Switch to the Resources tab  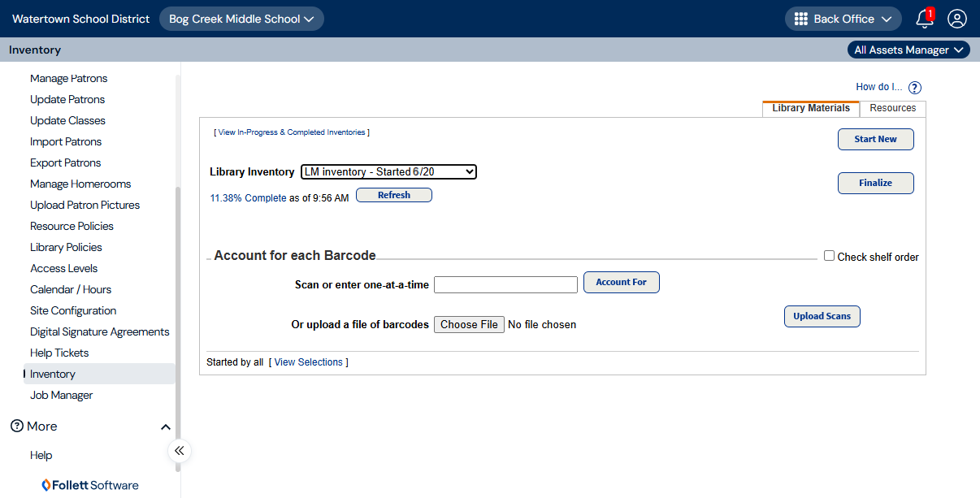pos(892,108)
